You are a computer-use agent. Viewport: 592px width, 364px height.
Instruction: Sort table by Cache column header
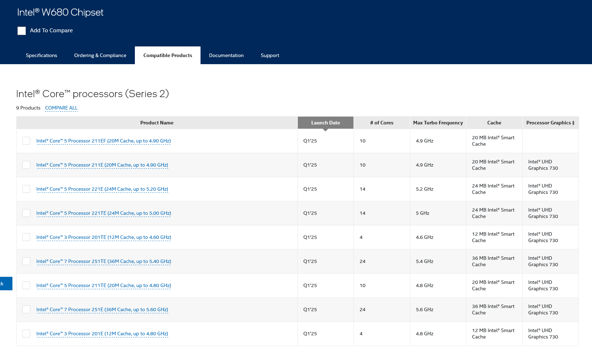[x=494, y=123]
